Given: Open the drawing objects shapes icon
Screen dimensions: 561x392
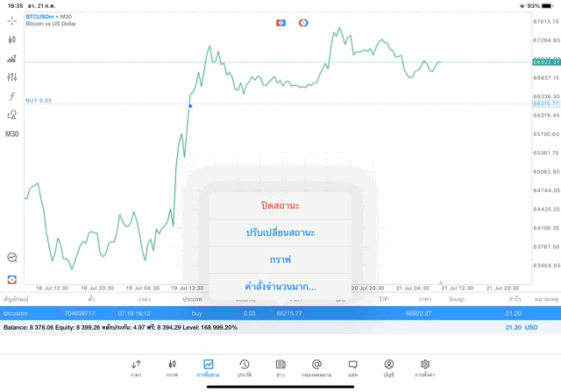Looking at the screenshot, I should [12, 115].
